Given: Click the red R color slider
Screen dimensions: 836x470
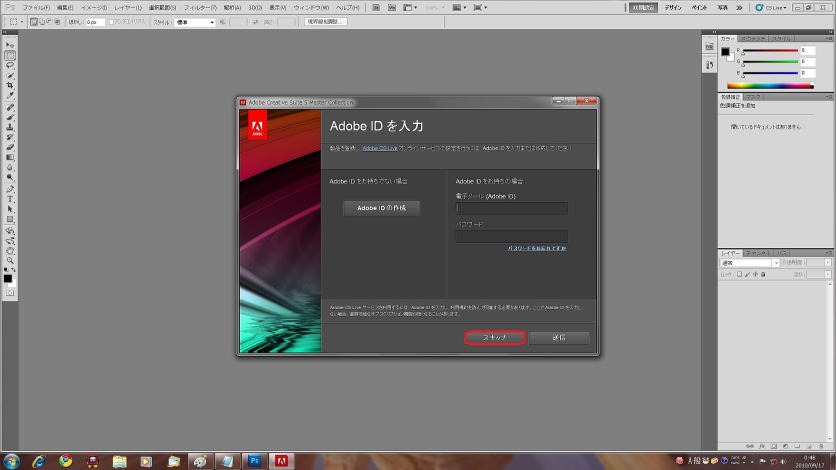Looking at the screenshot, I should click(770, 51).
